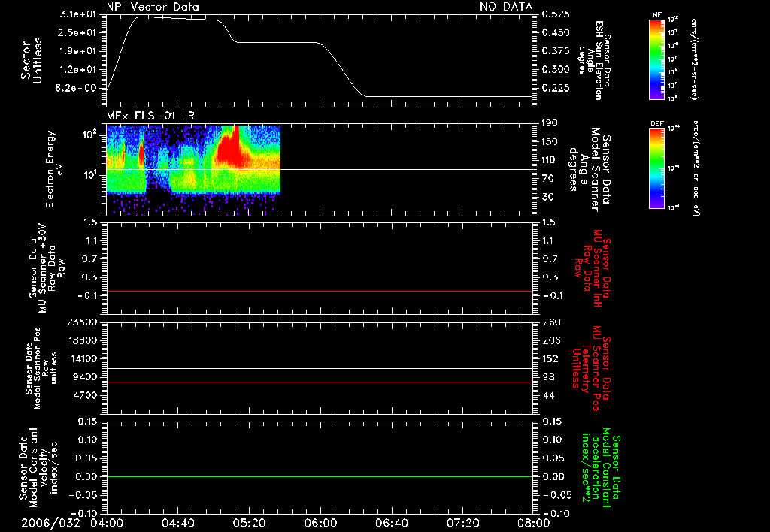This screenshot has height=532, width=770.
Task: Click the DEF label above the color bar
Action: pyautogui.click(x=656, y=124)
